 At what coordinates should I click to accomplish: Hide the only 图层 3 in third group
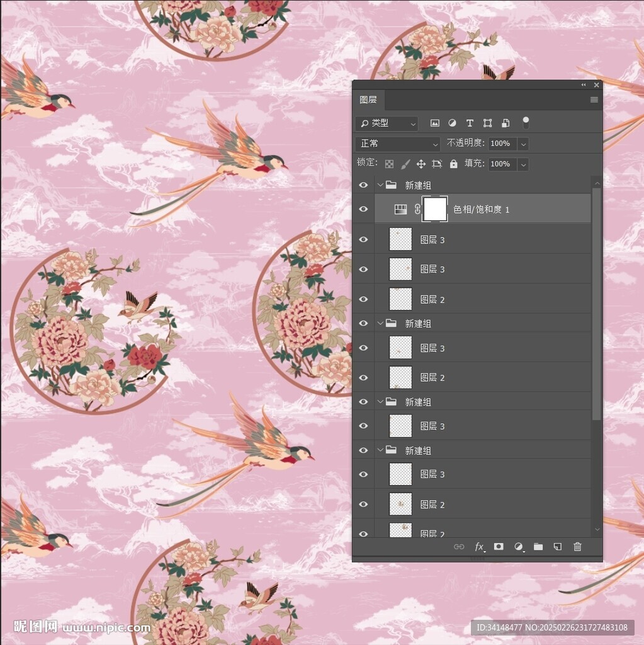point(363,426)
